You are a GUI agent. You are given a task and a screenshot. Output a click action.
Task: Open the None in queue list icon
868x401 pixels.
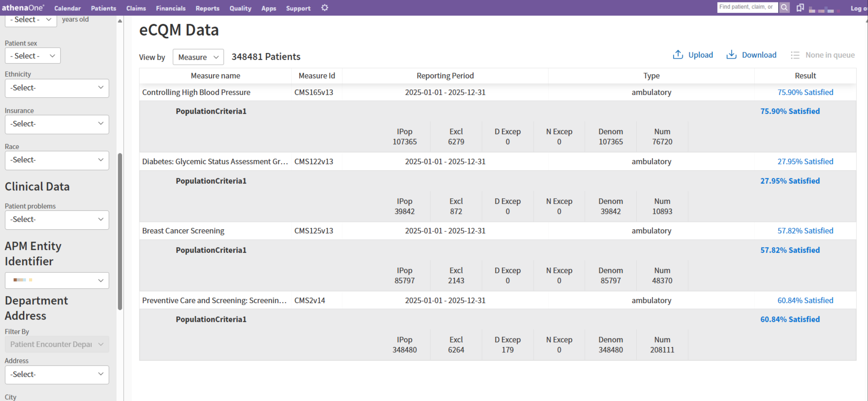[x=795, y=55]
